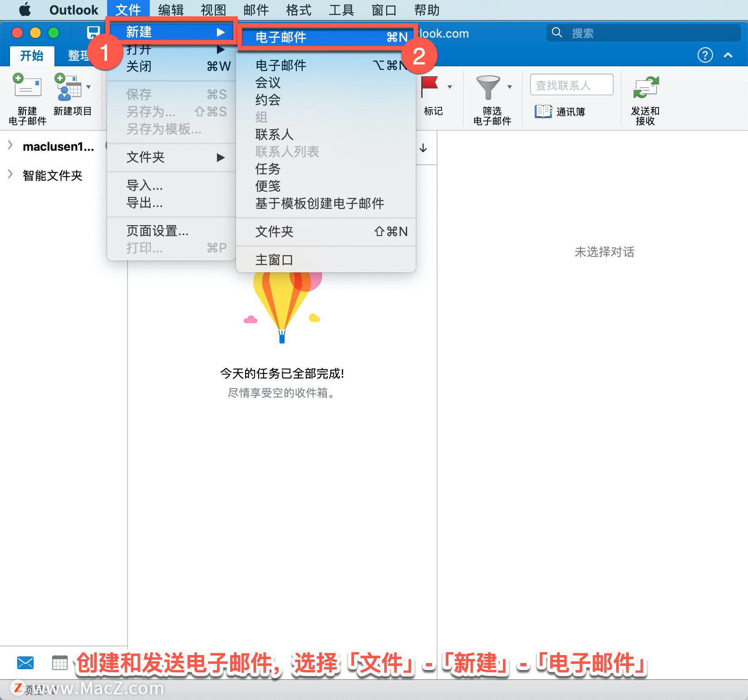Viewport: 748px width, 700px height.
Task: Expand the 智能文件夹 tree item
Action: pyautogui.click(x=10, y=174)
